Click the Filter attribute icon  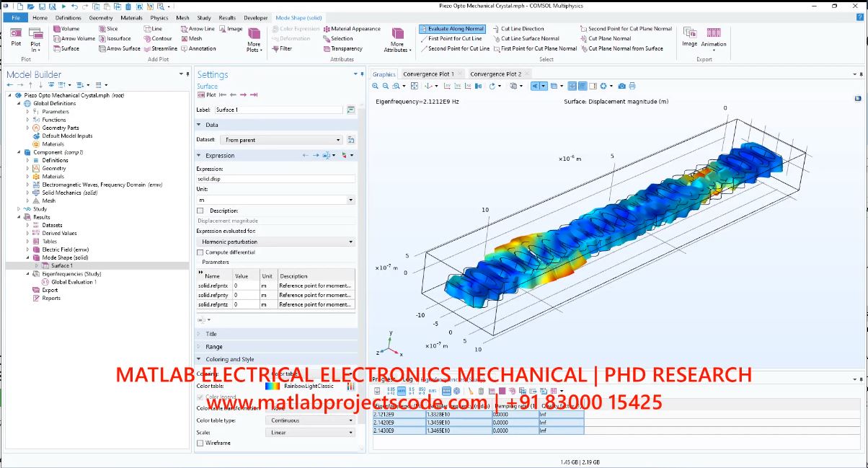(x=275, y=49)
